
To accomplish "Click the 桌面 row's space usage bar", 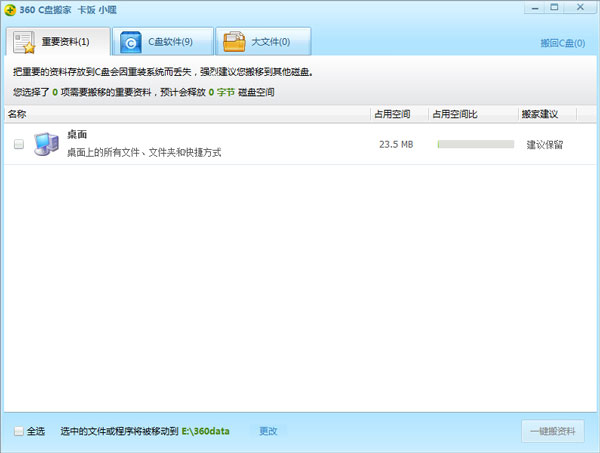I will [474, 145].
